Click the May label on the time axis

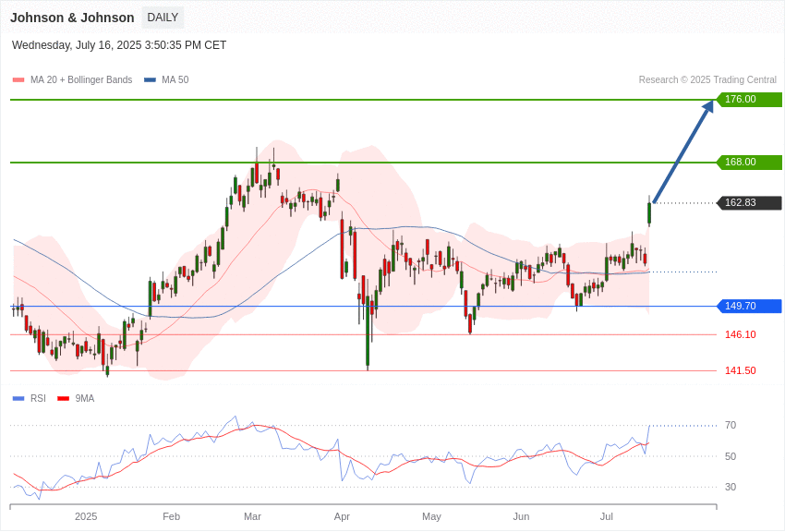pyautogui.click(x=431, y=516)
